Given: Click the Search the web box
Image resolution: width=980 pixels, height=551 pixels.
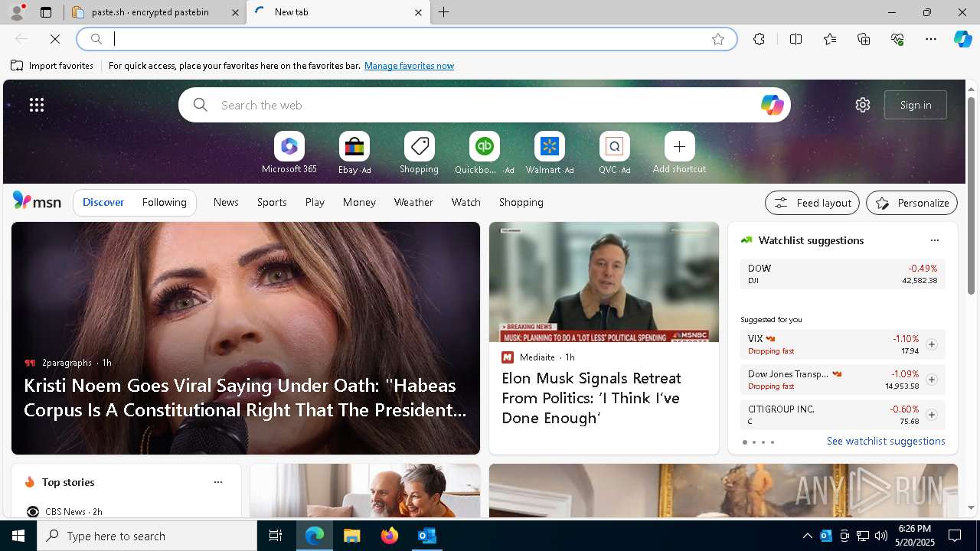Looking at the screenshot, I should pos(484,105).
